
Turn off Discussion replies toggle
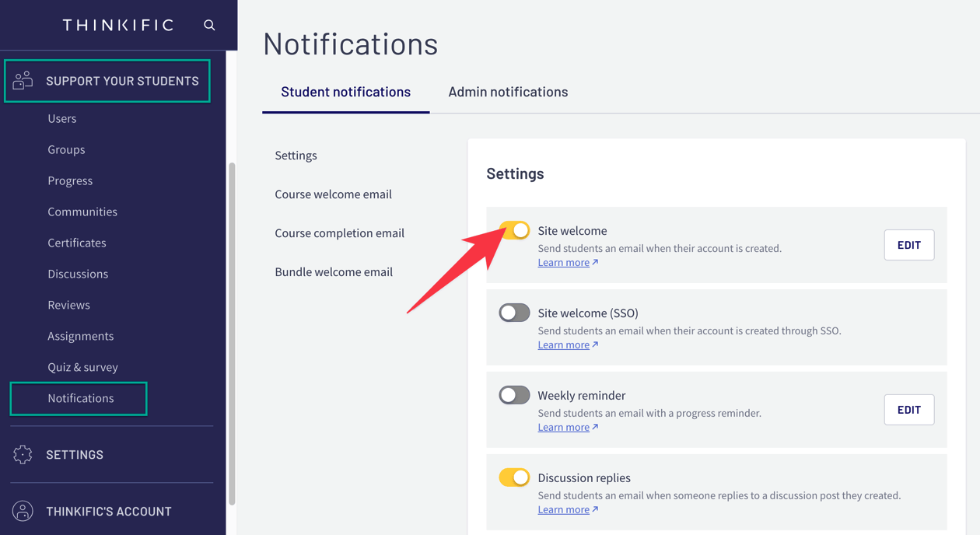(x=514, y=477)
